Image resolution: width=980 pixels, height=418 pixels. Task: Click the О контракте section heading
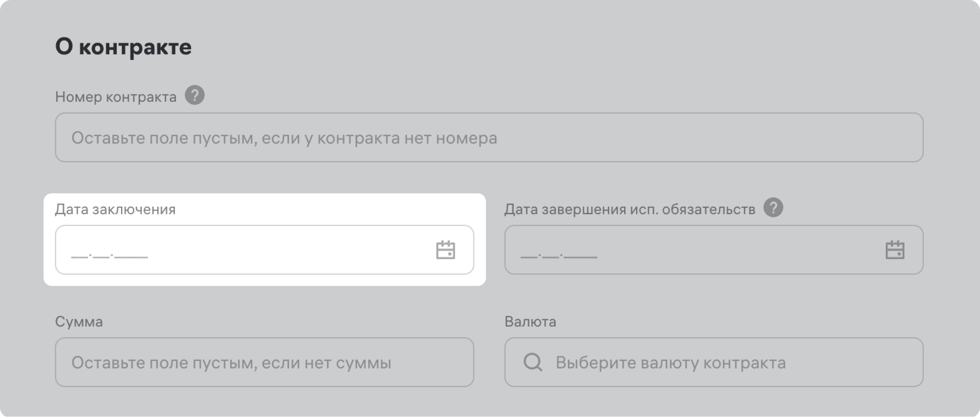[x=123, y=47]
